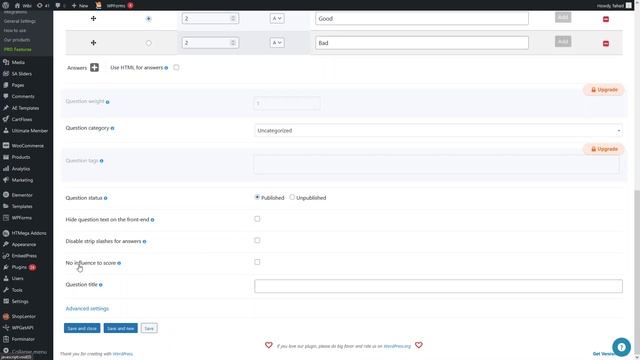Click info icon beside Question status
640x360 pixels.
click(x=105, y=198)
